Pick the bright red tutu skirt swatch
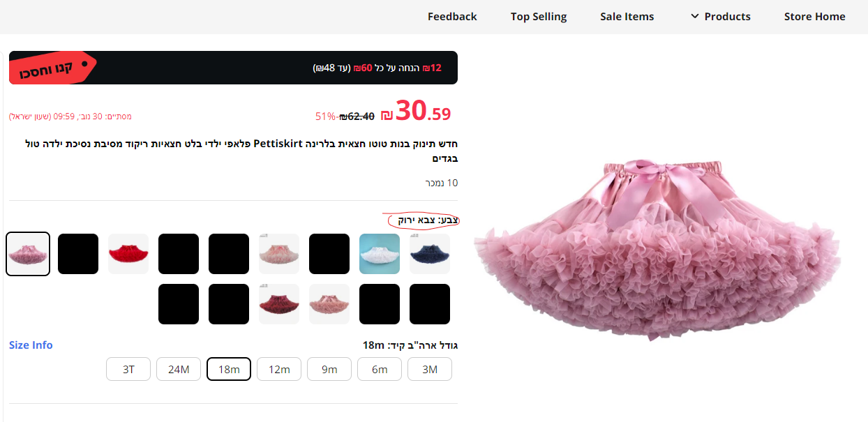The image size is (868, 422). click(128, 254)
